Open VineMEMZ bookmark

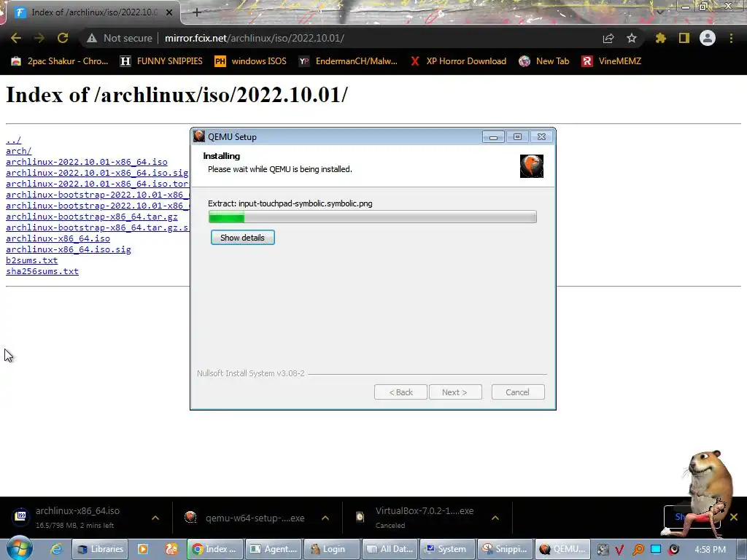coord(612,61)
